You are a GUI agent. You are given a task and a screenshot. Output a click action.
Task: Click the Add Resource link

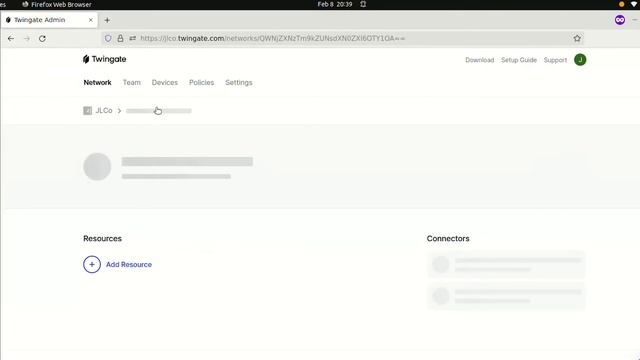[x=129, y=264]
